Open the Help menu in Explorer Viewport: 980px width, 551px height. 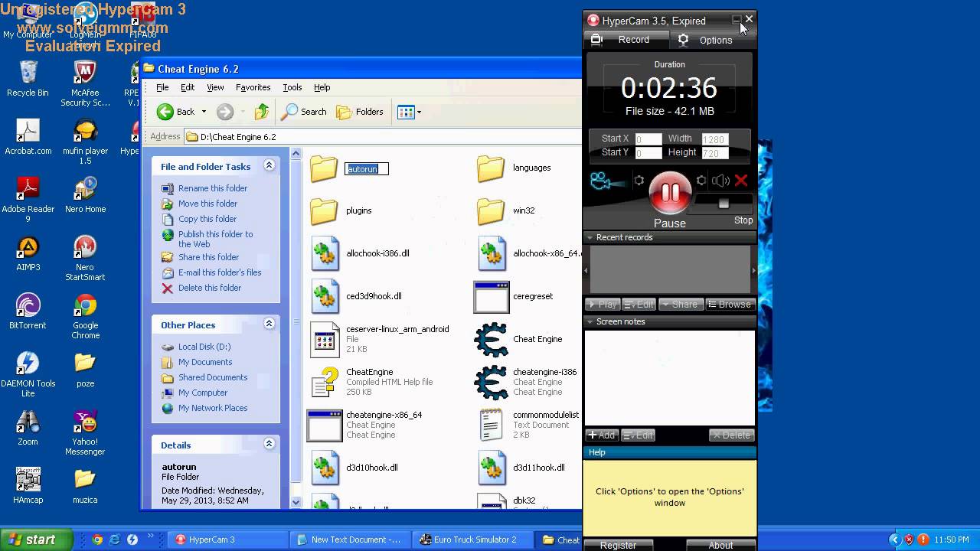tap(322, 87)
